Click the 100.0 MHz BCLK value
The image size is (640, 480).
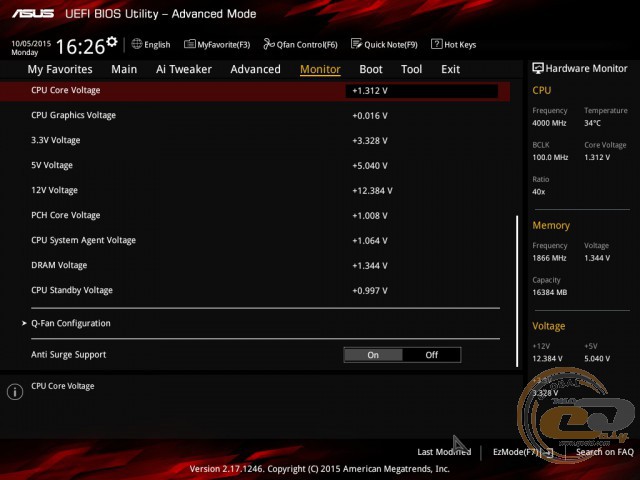[550, 157]
